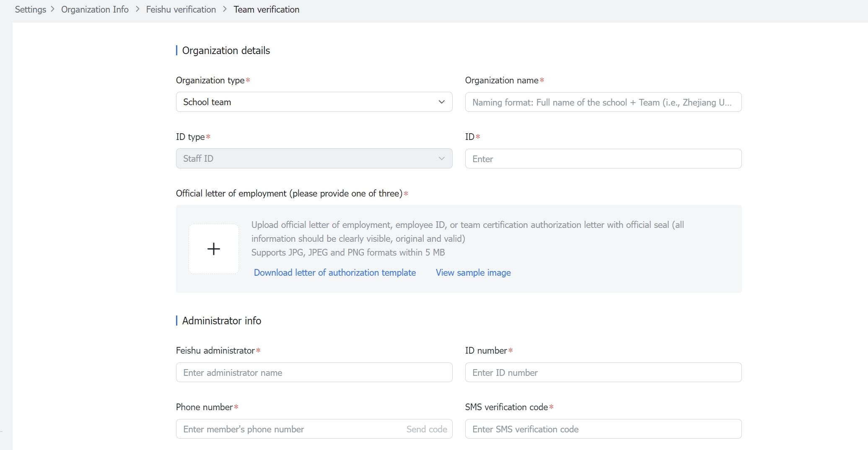Select the Enter ID number field
Screen dimensions: 868x450
pyautogui.click(x=603, y=372)
